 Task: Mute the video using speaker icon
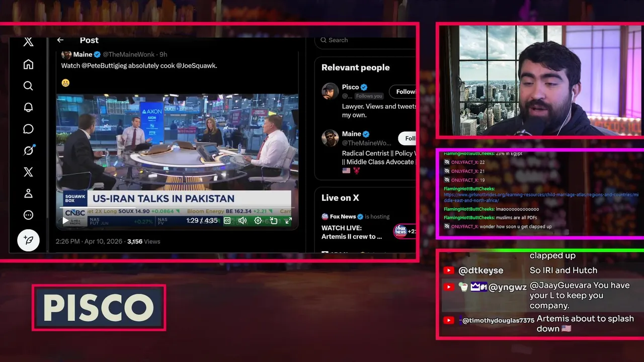(x=243, y=220)
